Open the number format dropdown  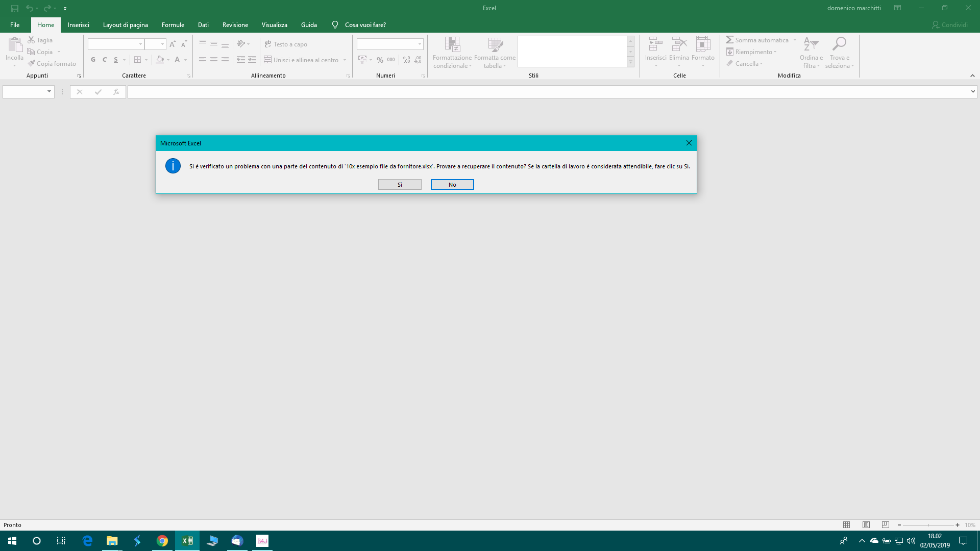pyautogui.click(x=420, y=44)
